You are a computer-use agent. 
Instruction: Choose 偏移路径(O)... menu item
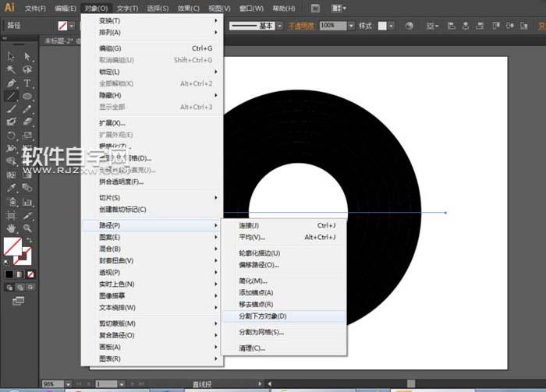(x=284, y=265)
